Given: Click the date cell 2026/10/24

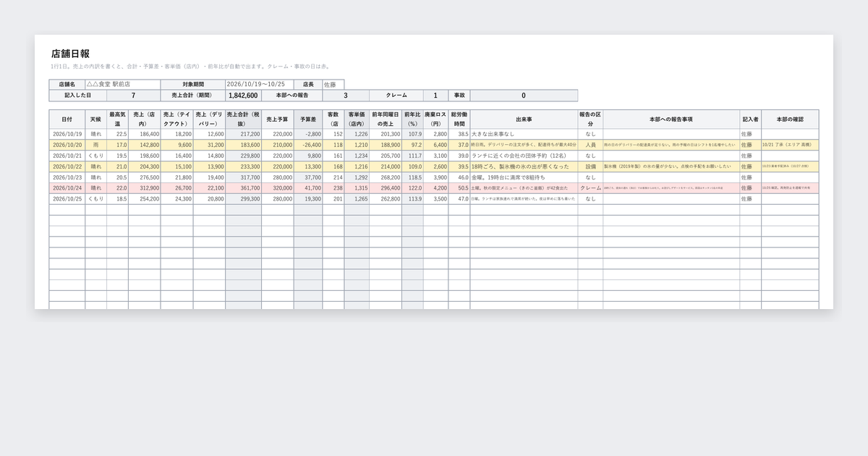Looking at the screenshot, I should 67,188.
